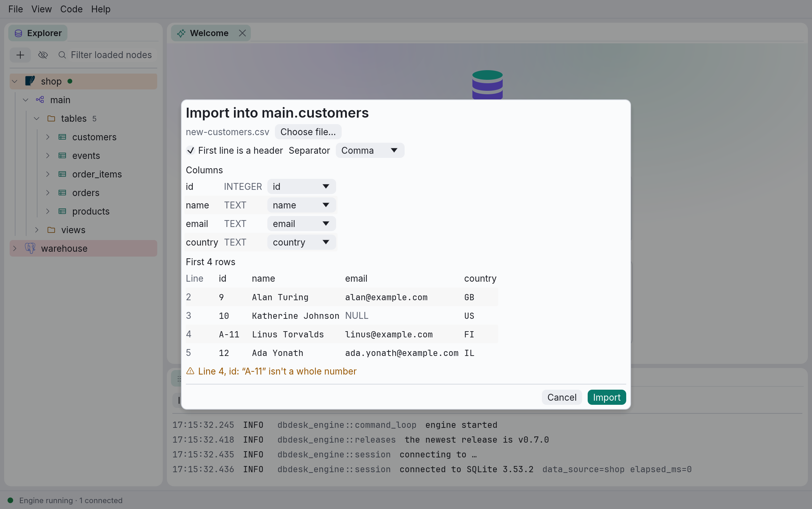Click the views folder icon
The height and width of the screenshot is (509, 812).
(51, 230)
